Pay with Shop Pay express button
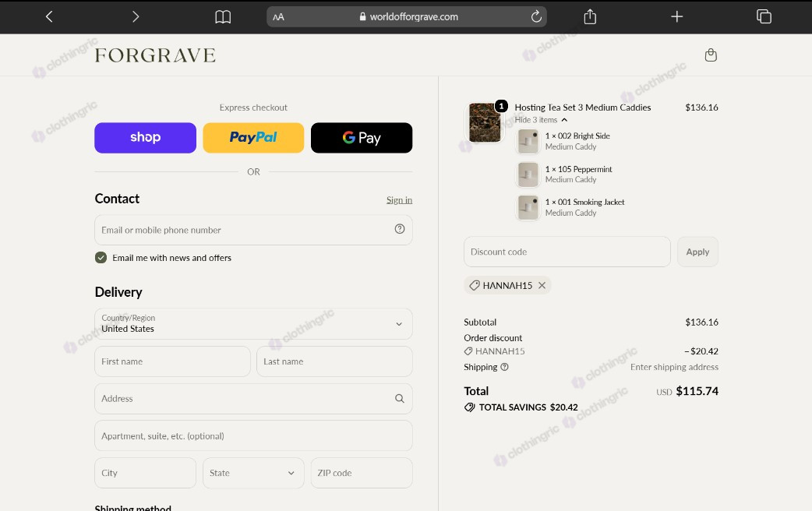 (x=145, y=138)
